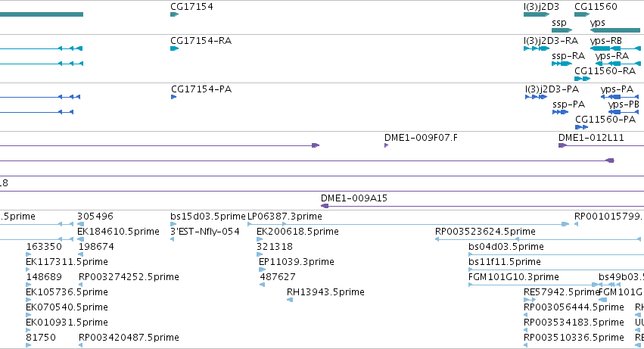Click the DME1-012L11 feature label
This screenshot has width=644, height=349.
click(591, 138)
